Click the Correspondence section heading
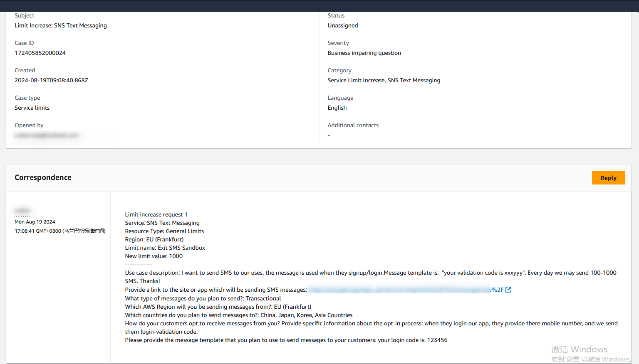The image size is (639, 364). pos(43,177)
